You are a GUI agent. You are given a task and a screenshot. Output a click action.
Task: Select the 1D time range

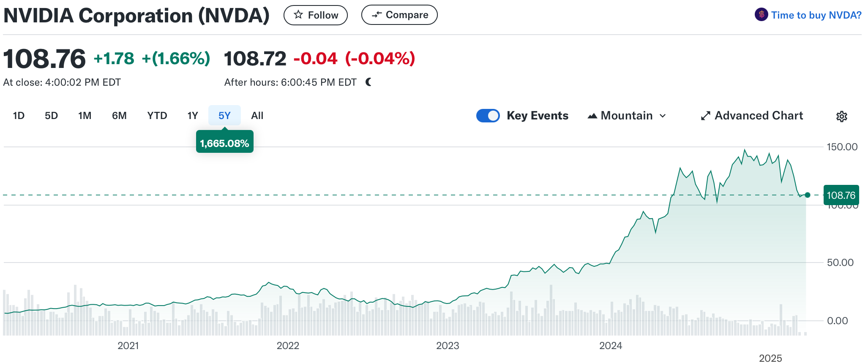click(19, 116)
